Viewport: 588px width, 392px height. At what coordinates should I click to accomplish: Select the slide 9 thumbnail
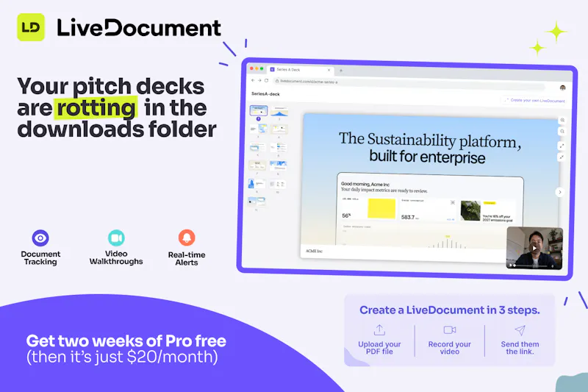coord(257,183)
